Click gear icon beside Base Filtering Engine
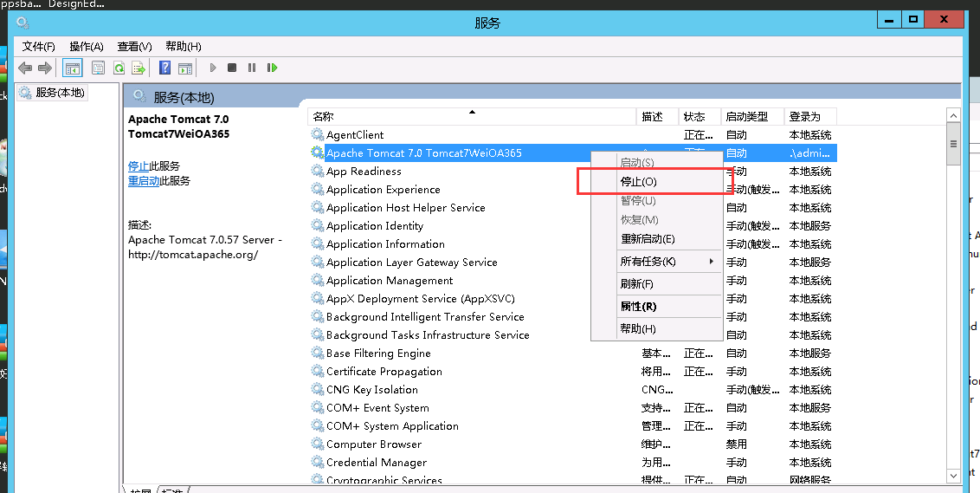Viewport: 980px width, 493px height. click(318, 353)
